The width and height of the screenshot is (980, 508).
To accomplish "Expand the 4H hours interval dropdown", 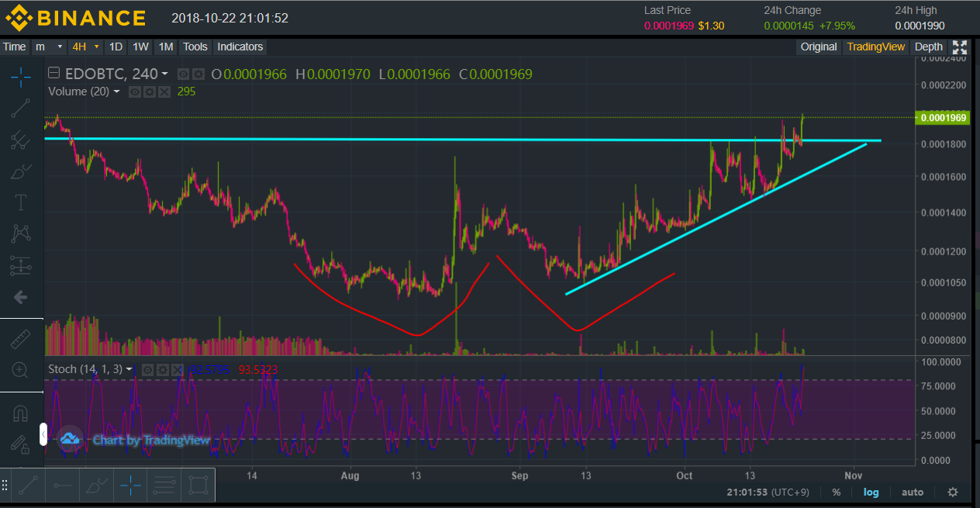I will coord(85,47).
